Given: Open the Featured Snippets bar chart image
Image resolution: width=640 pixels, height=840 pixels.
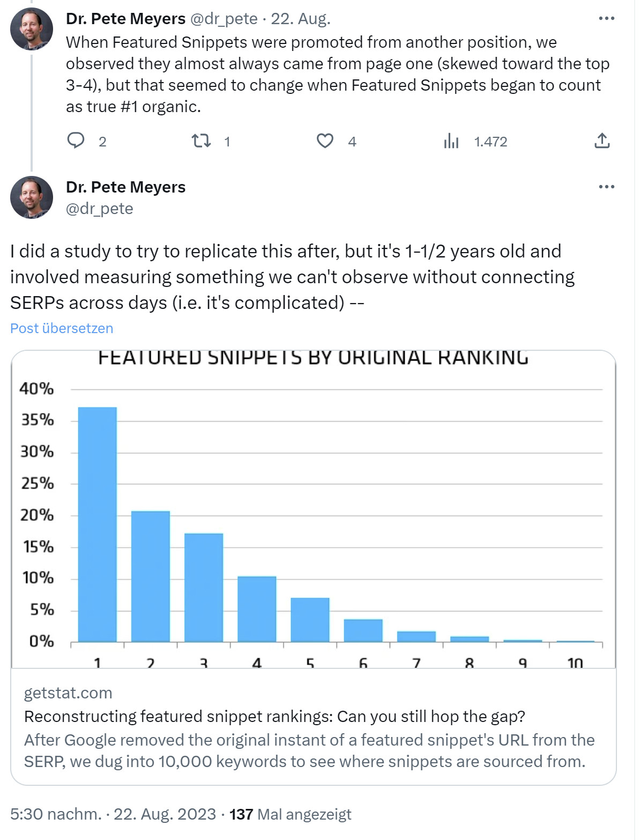Looking at the screenshot, I should [313, 509].
